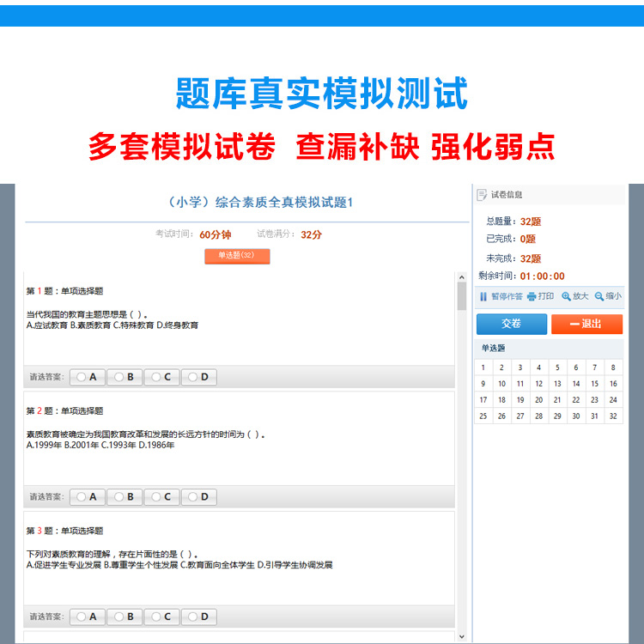Jump to question 32 in the grid
Screen dimensions: 644x644
point(613,416)
